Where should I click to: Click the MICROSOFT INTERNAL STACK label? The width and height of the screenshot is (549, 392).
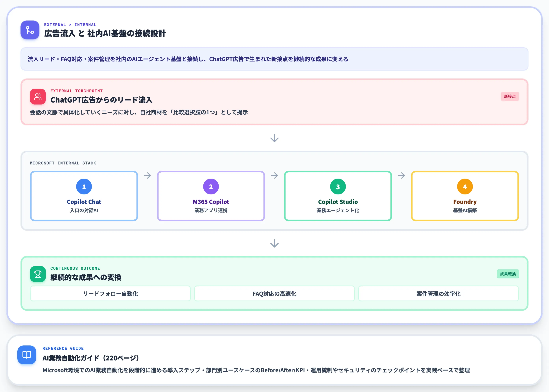coord(63,163)
